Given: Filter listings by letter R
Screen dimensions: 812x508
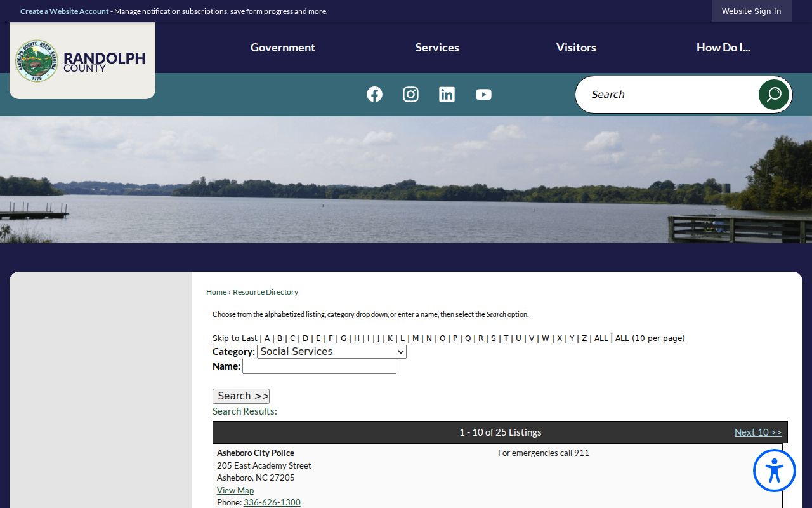Looking at the screenshot, I should point(481,338).
